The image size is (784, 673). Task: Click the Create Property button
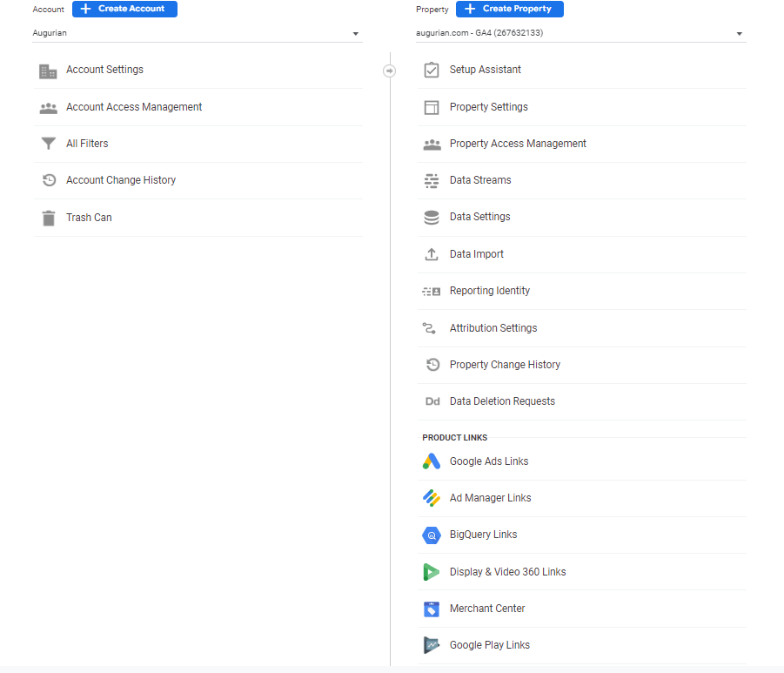tap(510, 9)
